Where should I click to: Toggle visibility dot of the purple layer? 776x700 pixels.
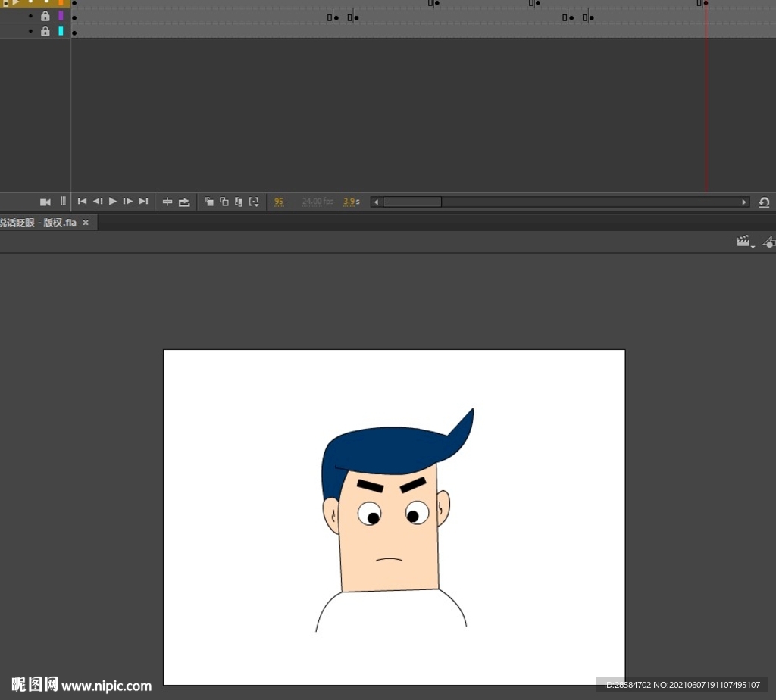(30, 17)
